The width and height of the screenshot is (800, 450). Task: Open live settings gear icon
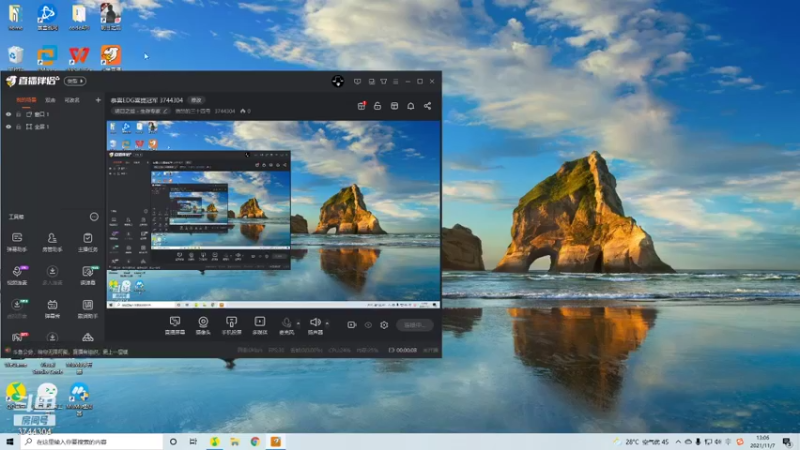click(384, 325)
